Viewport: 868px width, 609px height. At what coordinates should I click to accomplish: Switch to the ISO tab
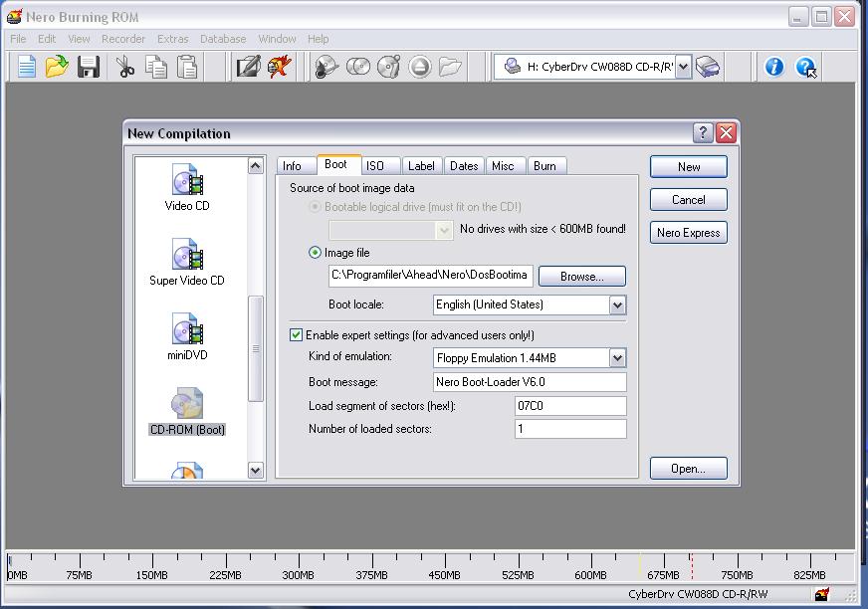pos(381,166)
